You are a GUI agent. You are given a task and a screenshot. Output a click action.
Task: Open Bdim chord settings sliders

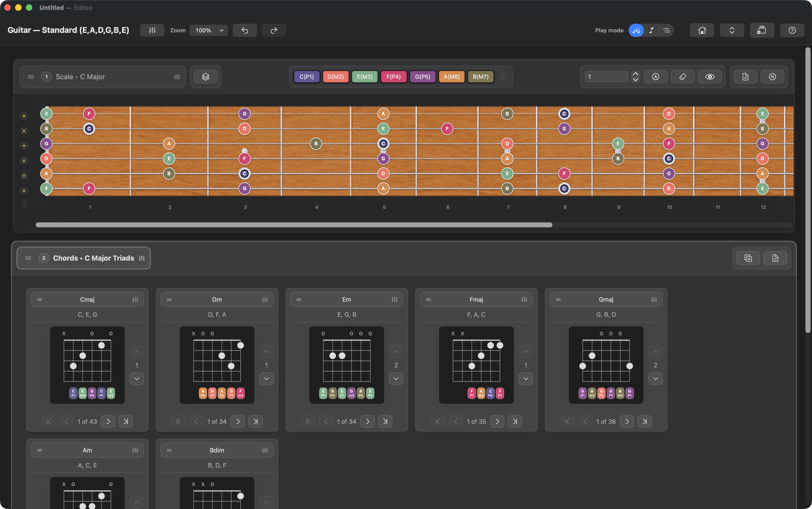point(265,451)
